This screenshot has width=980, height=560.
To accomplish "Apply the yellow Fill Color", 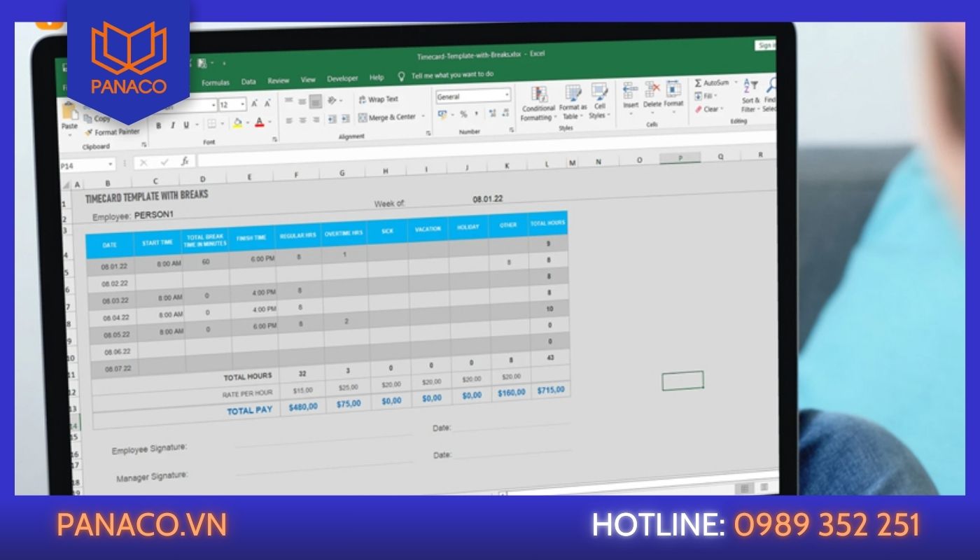I will [x=237, y=123].
